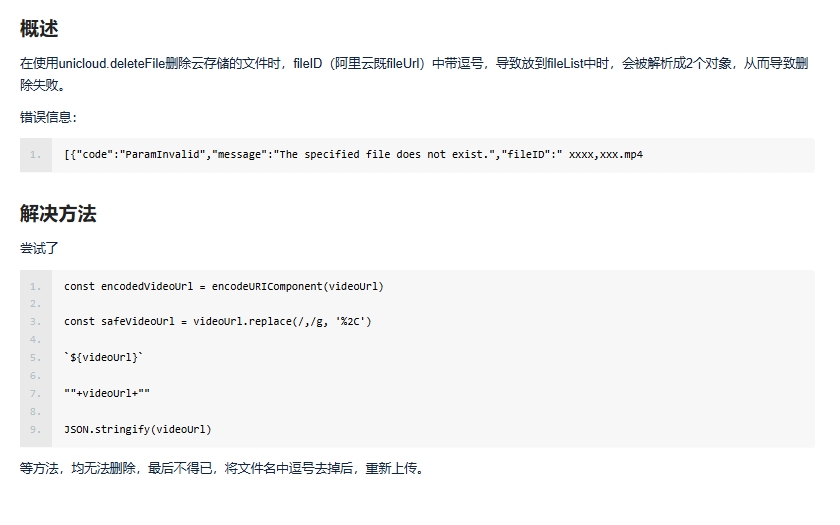Click the ParamInvalid error message code line
Screen dimensions: 840x525
point(354,155)
